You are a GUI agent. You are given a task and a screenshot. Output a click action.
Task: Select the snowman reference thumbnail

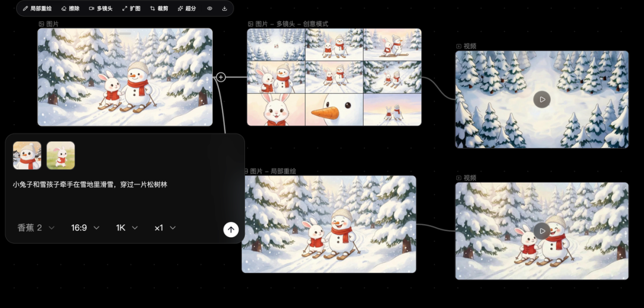[27, 155]
